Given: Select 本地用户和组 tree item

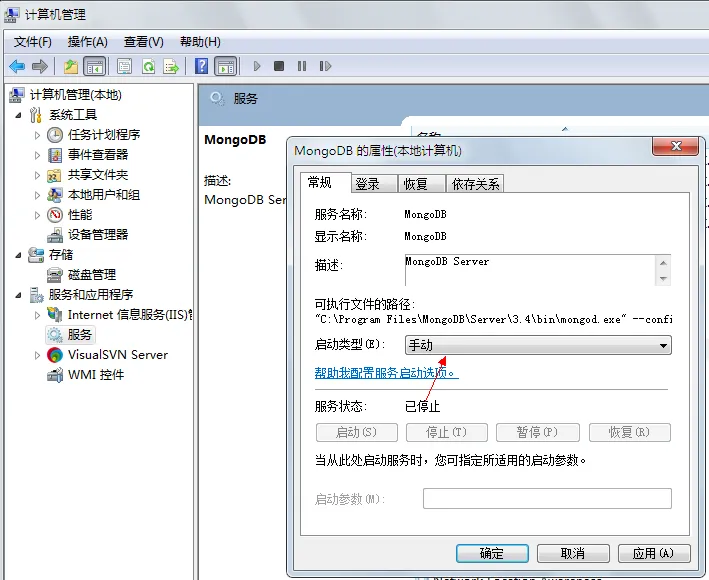Looking at the screenshot, I should [104, 195].
